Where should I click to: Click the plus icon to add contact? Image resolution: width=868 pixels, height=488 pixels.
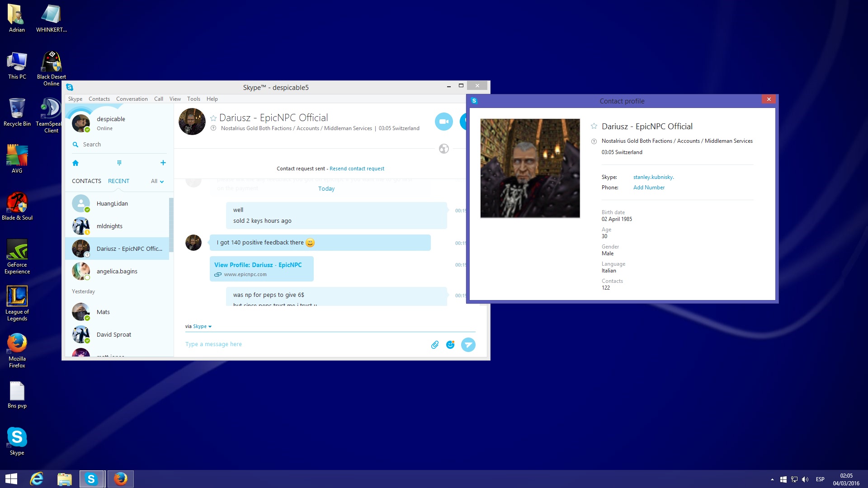pyautogui.click(x=163, y=163)
